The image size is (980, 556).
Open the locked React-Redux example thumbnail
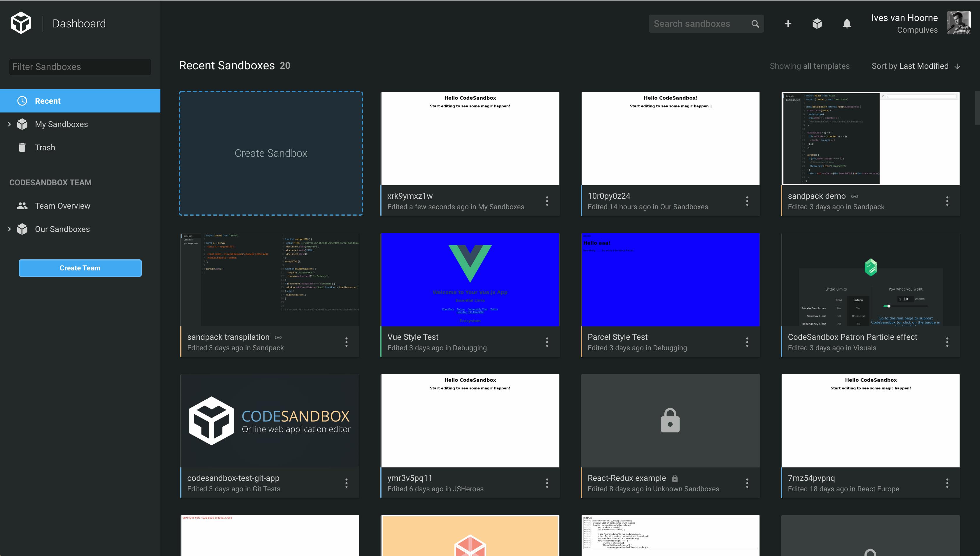671,421
